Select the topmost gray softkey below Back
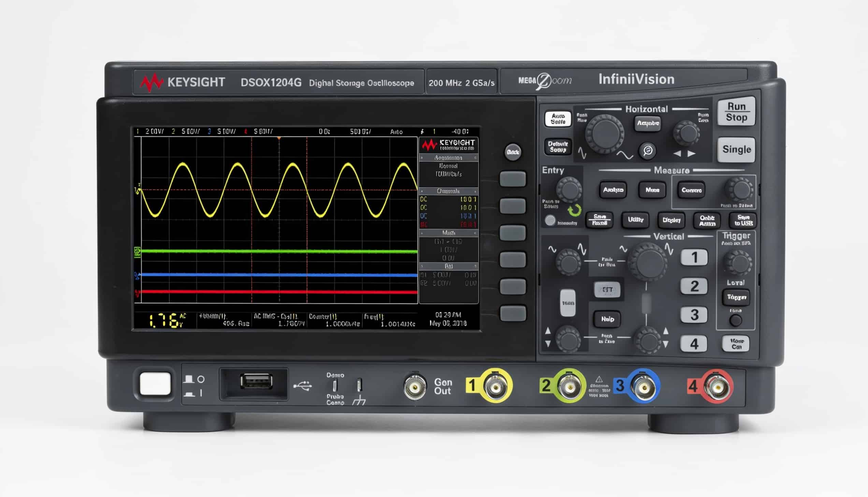The image size is (868, 497). coord(513,179)
